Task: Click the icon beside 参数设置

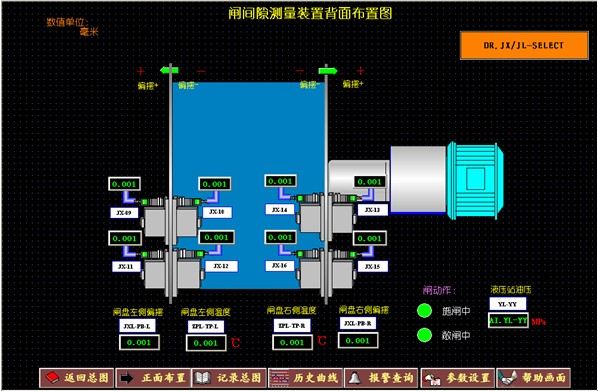Action: 431,378
